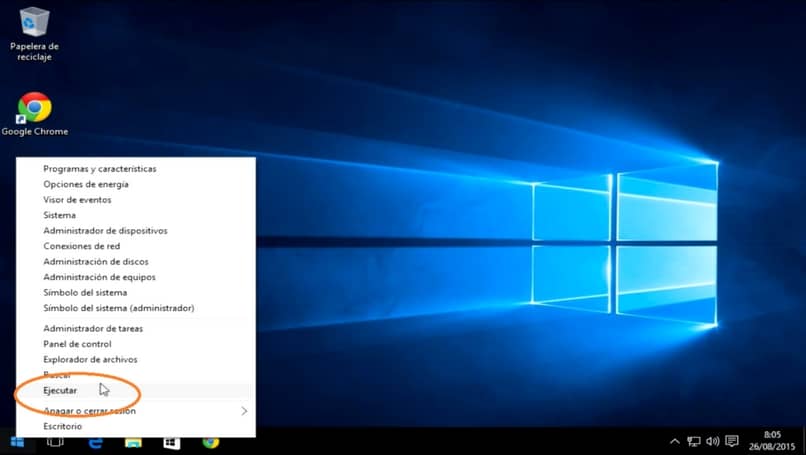Expand Apagar o cerrar sesión submenu arrow
The height and width of the screenshot is (455, 806).
click(x=244, y=411)
